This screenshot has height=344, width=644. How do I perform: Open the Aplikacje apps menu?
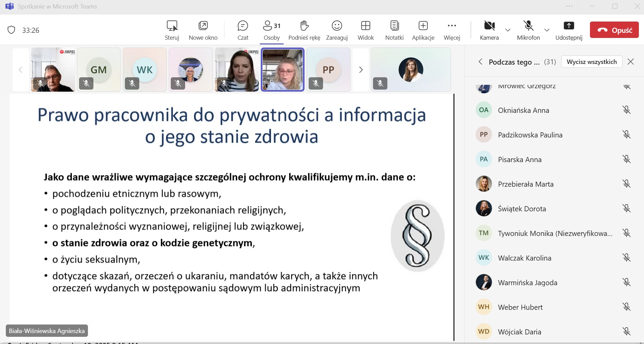coord(423,30)
